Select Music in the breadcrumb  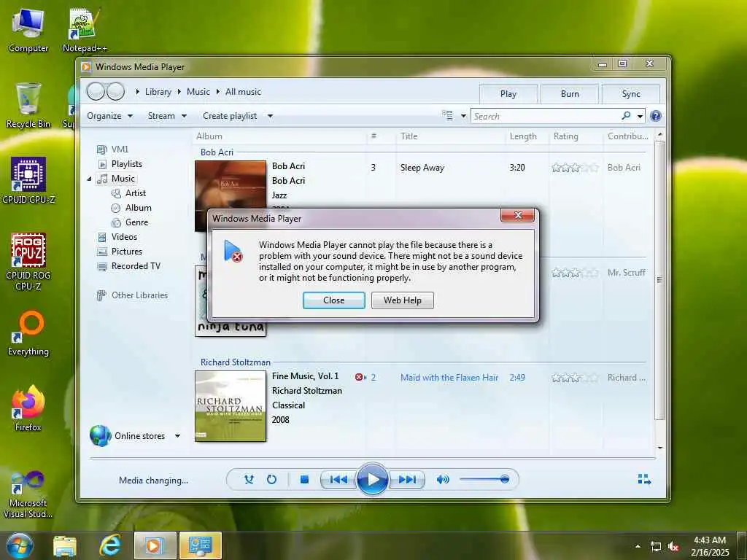[x=198, y=92]
